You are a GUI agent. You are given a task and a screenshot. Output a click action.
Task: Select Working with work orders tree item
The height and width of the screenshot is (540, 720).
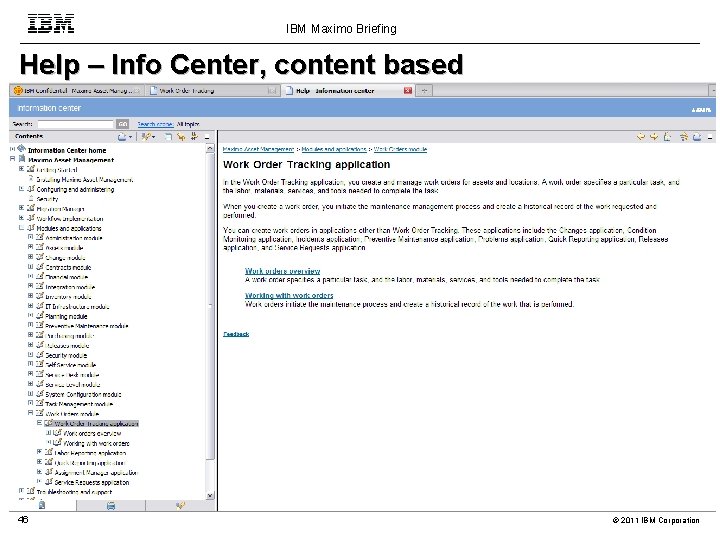pyautogui.click(x=96, y=444)
